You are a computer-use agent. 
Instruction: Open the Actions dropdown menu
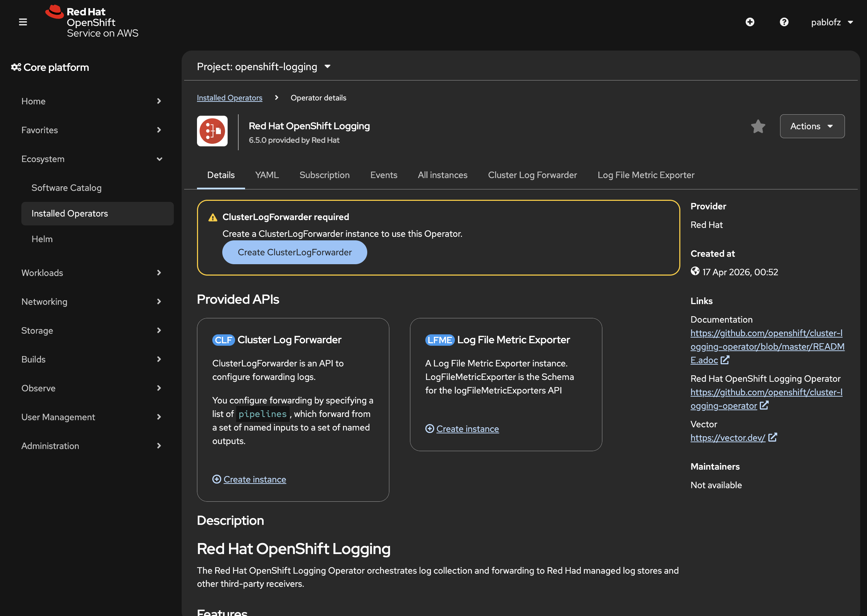click(x=812, y=126)
